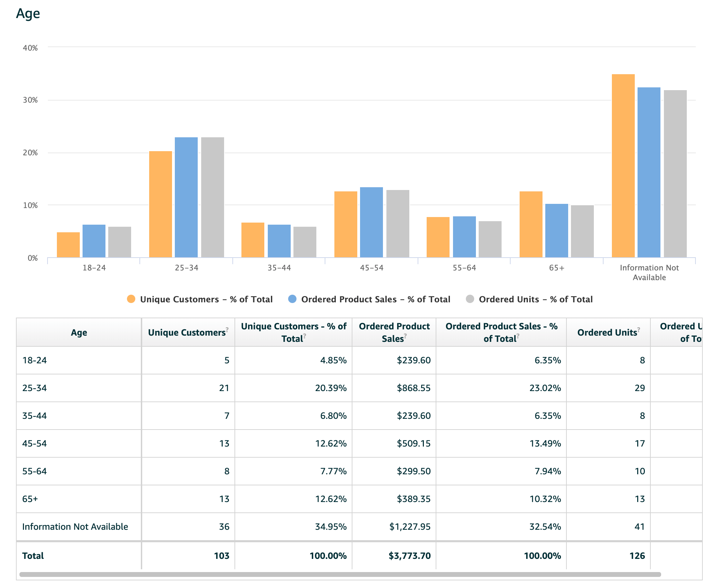
Task: Click help icon beside Ordered Product Sales % of Total
Action: pyautogui.click(x=518, y=336)
